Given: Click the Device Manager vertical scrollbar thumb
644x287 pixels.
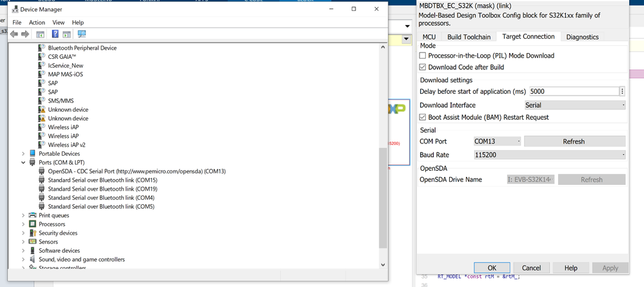Looking at the screenshot, I should pos(383,198).
